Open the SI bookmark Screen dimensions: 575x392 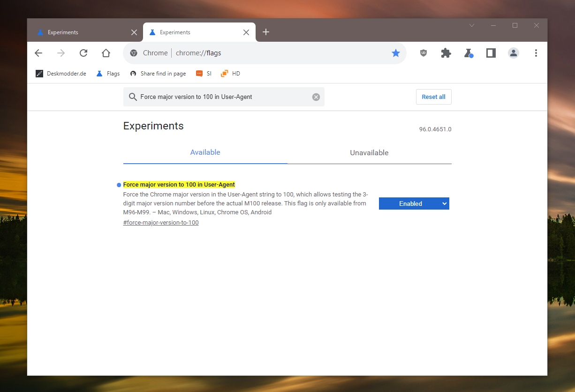click(x=204, y=74)
